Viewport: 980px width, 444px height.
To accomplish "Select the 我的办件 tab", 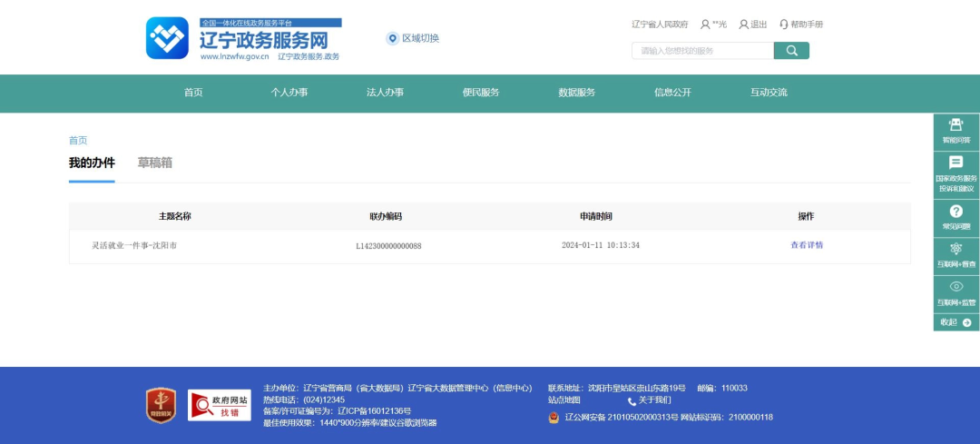I will (92, 163).
